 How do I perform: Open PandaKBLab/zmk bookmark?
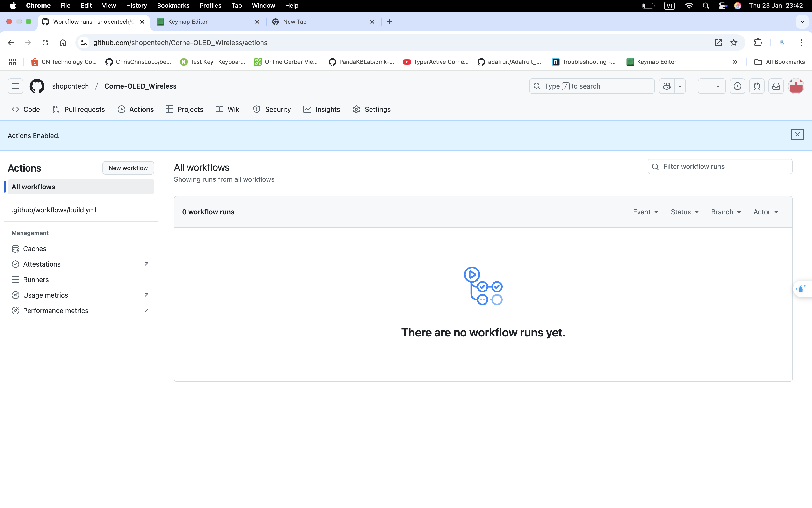361,62
